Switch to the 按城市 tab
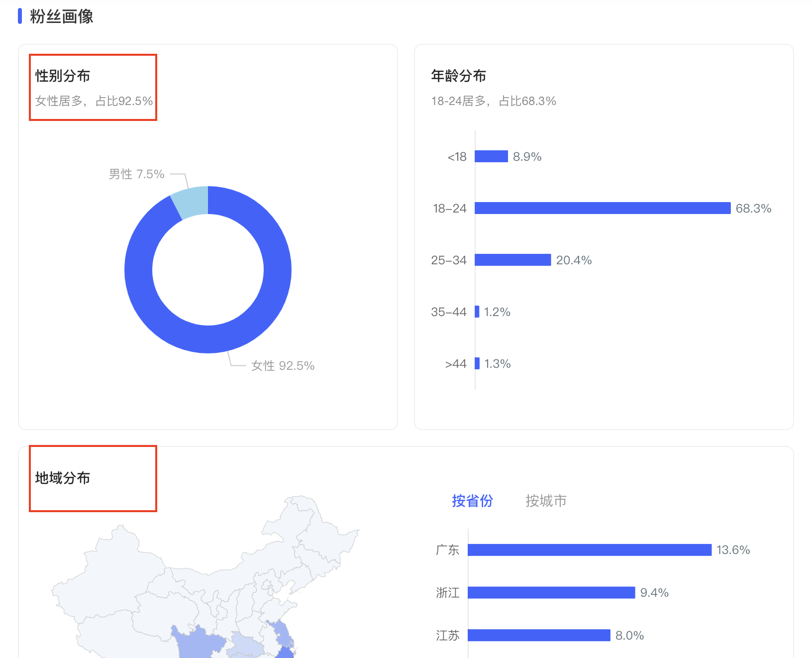The width and height of the screenshot is (812, 658). (546, 501)
